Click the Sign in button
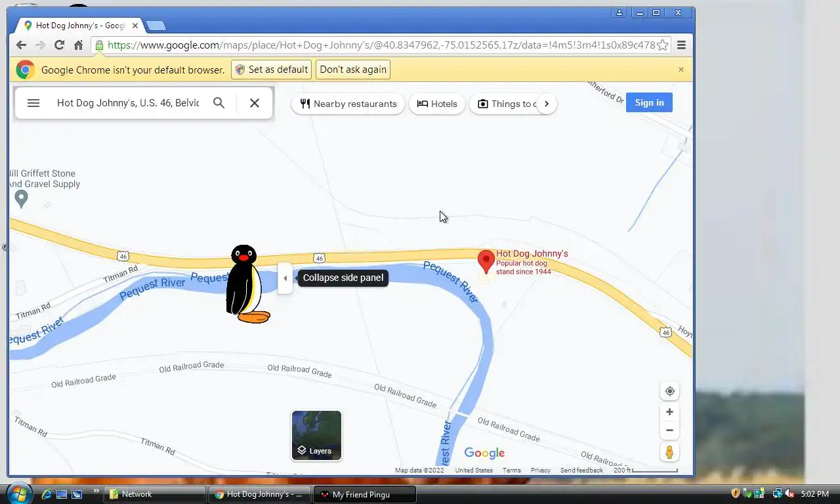 [x=649, y=102]
